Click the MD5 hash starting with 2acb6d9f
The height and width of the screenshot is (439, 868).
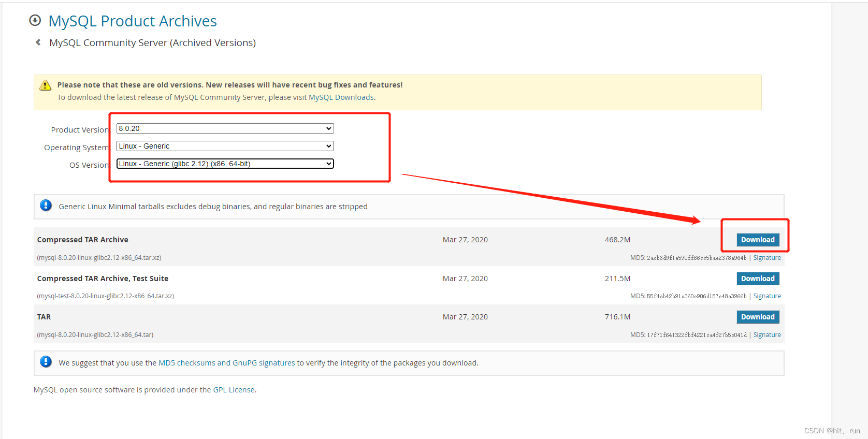coord(697,258)
